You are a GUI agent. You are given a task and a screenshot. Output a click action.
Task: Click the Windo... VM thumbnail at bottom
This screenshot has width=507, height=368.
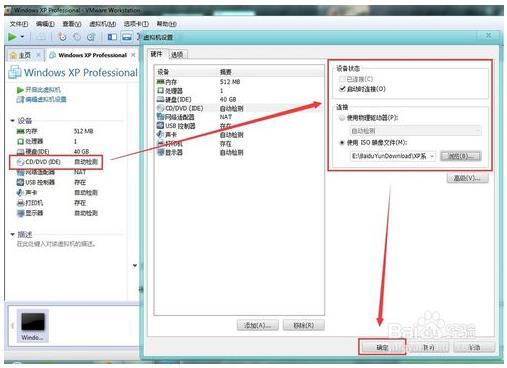[x=33, y=326]
